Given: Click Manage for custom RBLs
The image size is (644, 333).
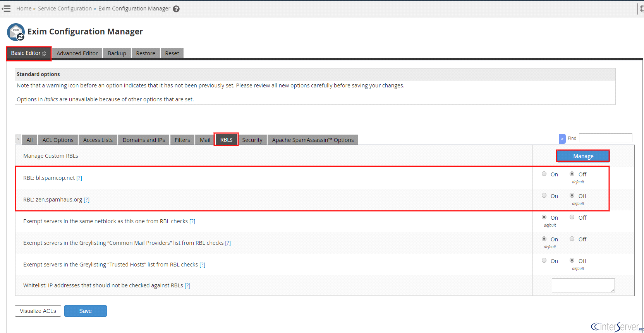Looking at the screenshot, I should pos(583,156).
